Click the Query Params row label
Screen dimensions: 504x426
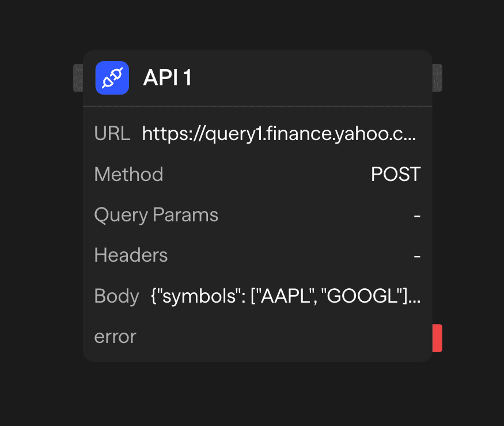[x=156, y=214]
